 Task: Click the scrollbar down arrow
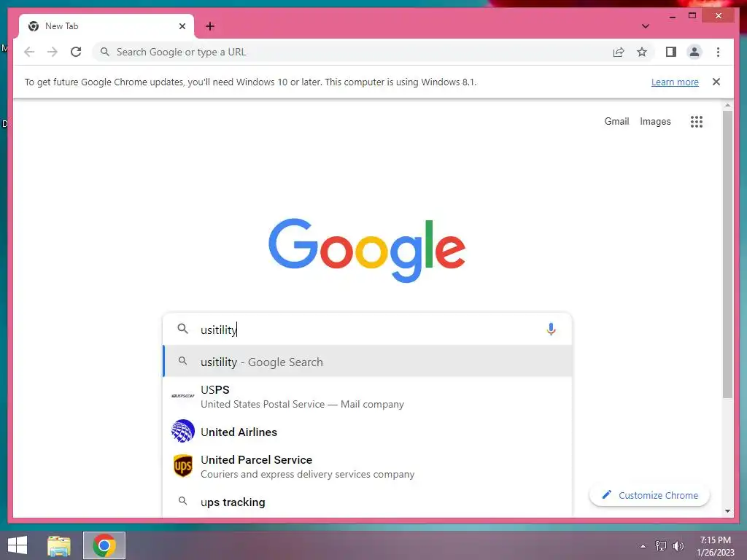click(727, 511)
